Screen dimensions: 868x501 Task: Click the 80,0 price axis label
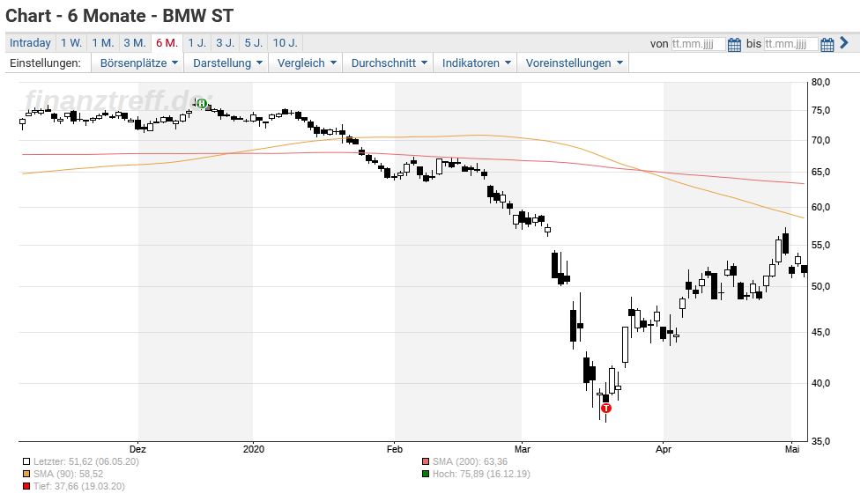tap(821, 83)
